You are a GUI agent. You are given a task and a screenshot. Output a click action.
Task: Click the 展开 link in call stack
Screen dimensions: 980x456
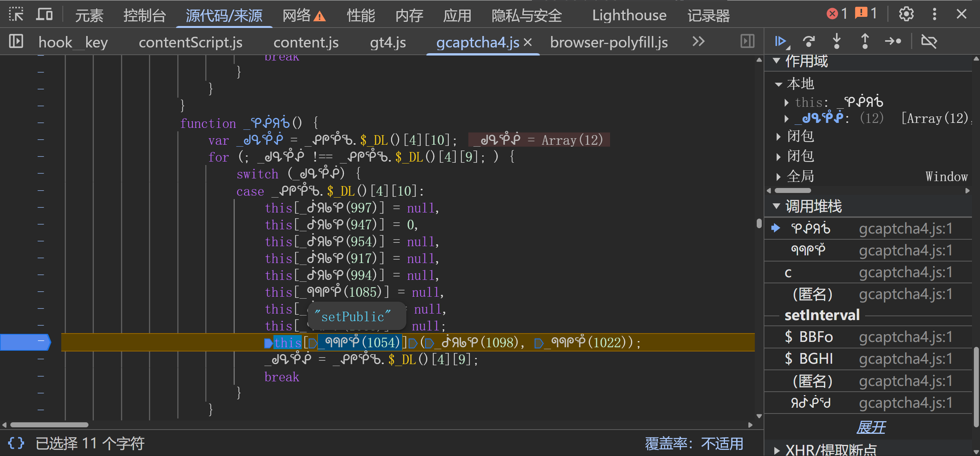click(871, 427)
